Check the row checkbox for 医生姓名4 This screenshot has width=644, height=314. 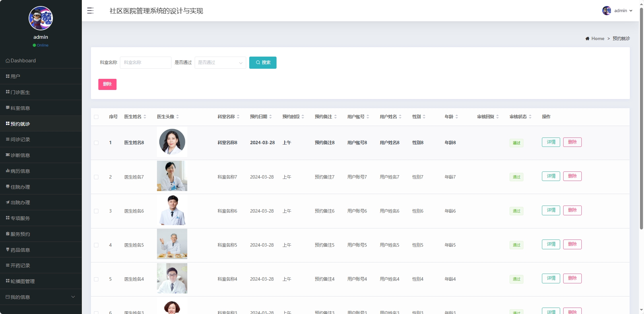pyautogui.click(x=96, y=279)
